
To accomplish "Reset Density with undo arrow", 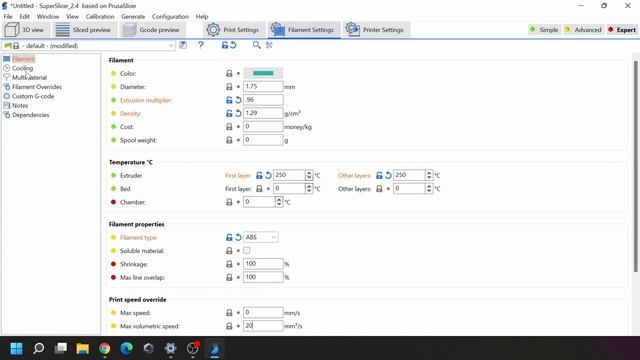I will click(x=238, y=113).
